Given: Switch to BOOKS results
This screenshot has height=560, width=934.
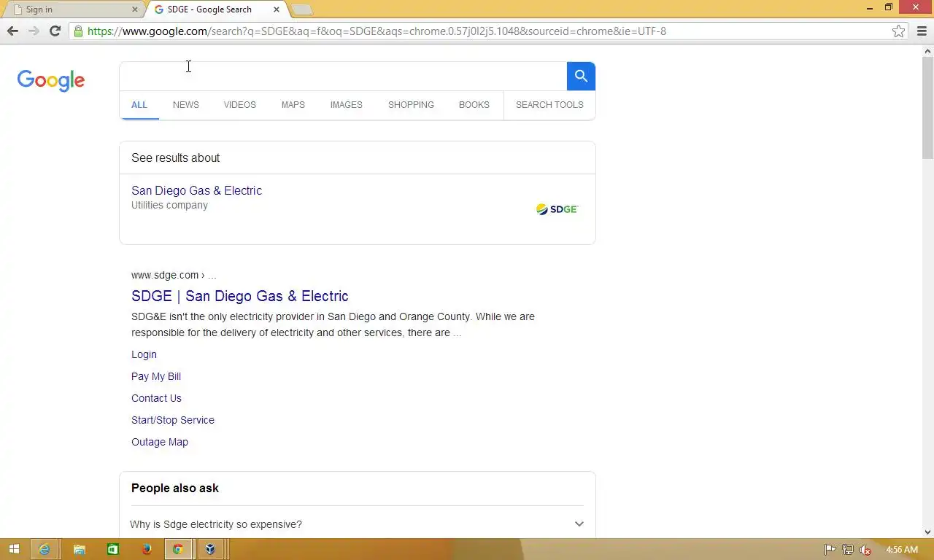Looking at the screenshot, I should 474,105.
